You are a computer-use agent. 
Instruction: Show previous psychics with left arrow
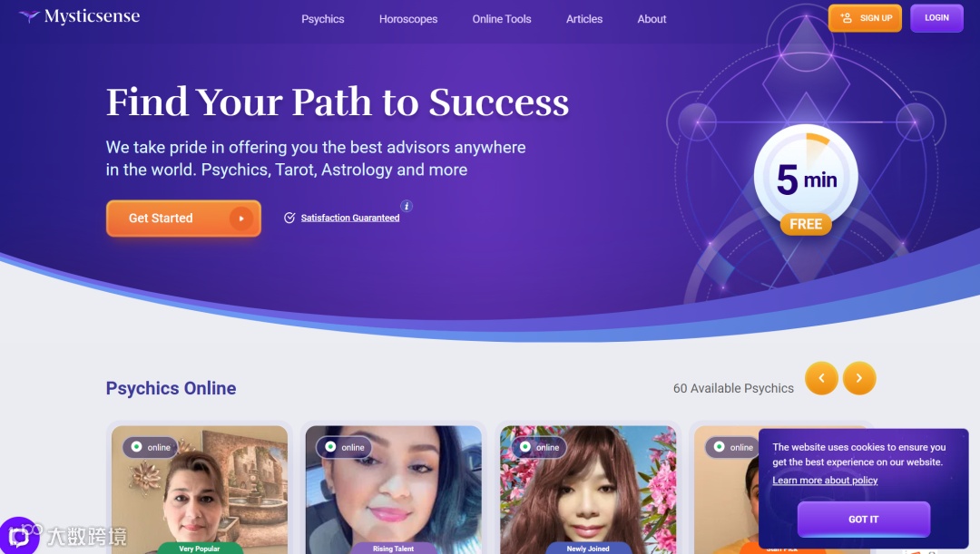click(x=821, y=378)
